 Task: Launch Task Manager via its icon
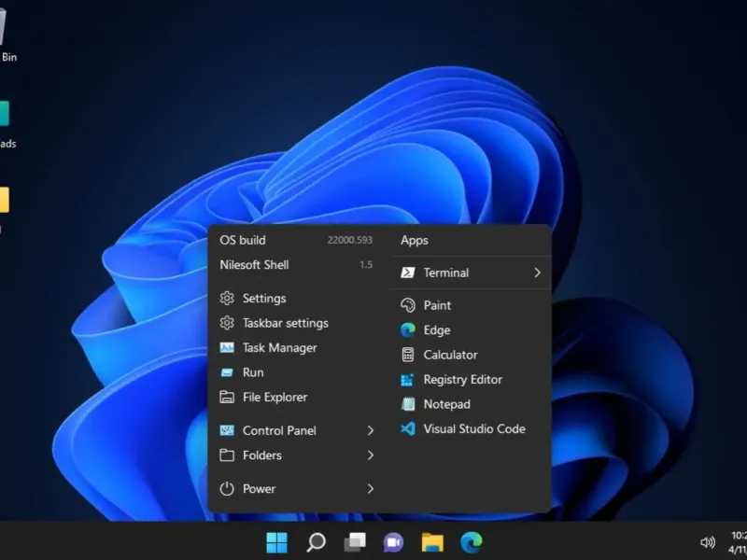pyautogui.click(x=227, y=347)
